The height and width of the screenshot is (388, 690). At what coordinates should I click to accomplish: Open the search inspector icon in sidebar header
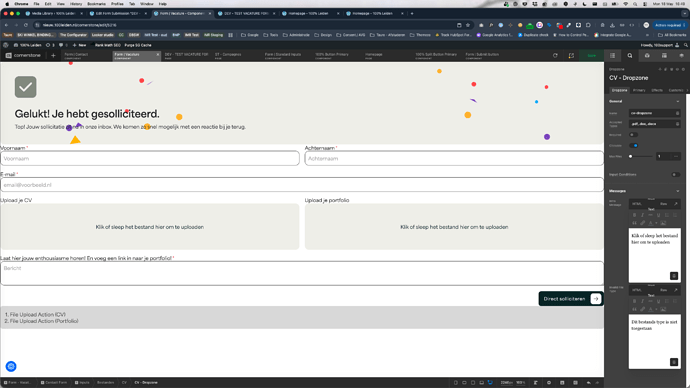630,55
